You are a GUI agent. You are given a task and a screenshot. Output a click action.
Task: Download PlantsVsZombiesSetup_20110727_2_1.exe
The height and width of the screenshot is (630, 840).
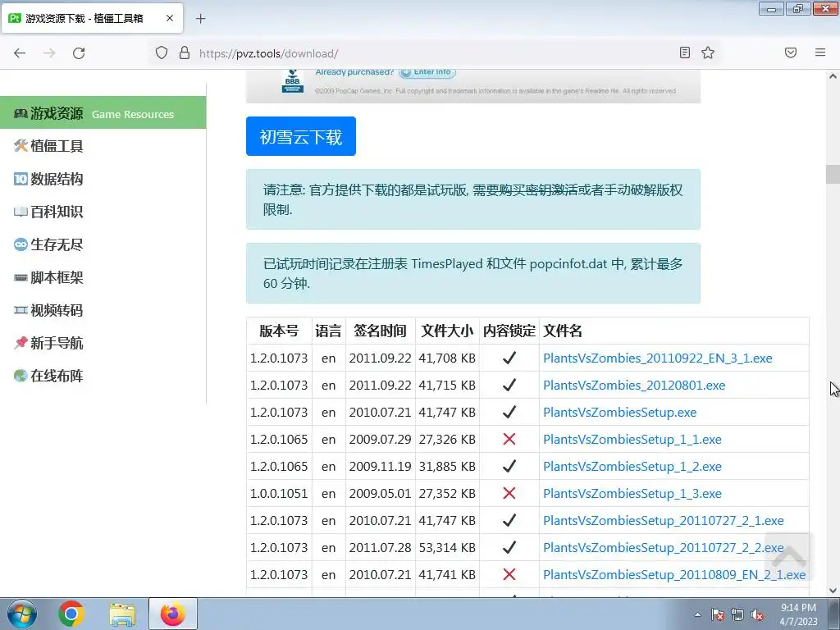tap(663, 520)
